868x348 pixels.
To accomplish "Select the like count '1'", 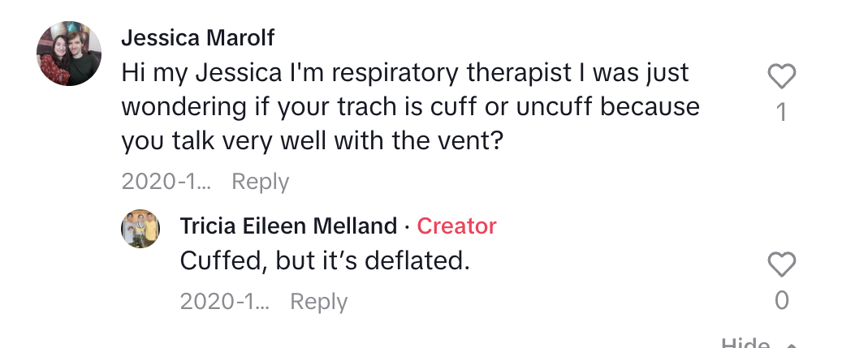I will coord(782,112).
